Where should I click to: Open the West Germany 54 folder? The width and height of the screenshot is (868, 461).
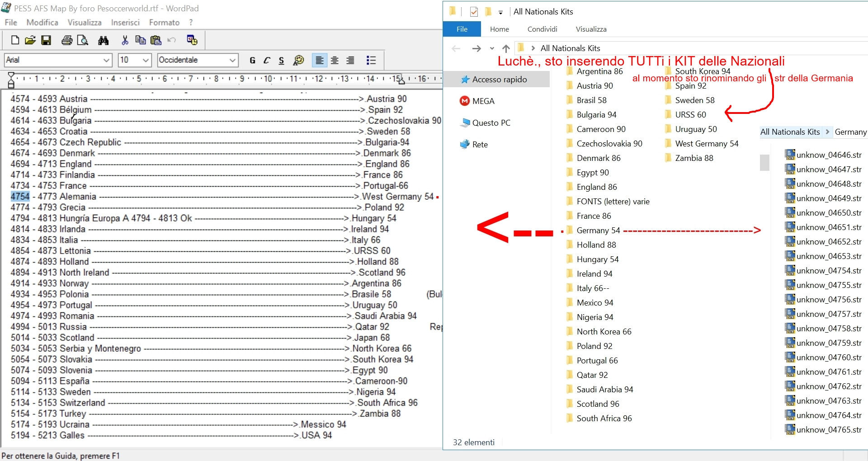(x=701, y=144)
